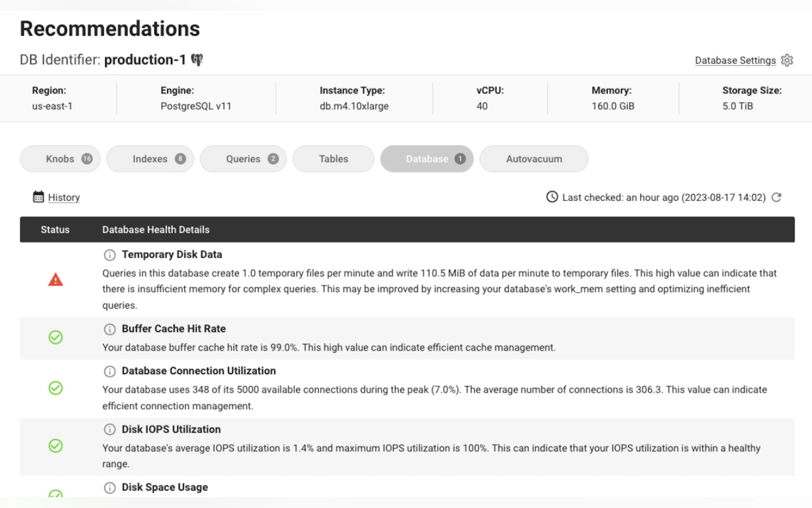Click the clock icon near Last checked
Screen dimensions: 812x508
tap(552, 197)
